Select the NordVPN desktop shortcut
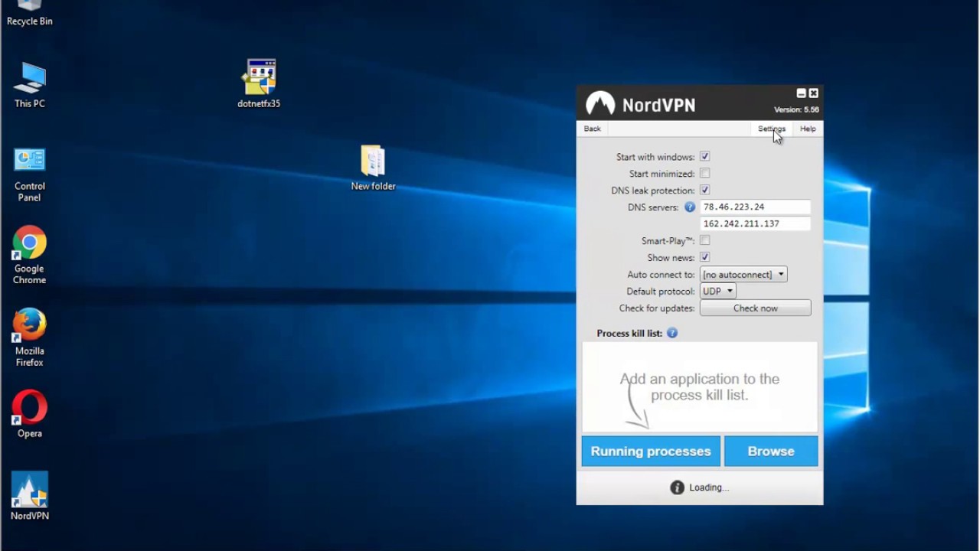 pos(29,496)
